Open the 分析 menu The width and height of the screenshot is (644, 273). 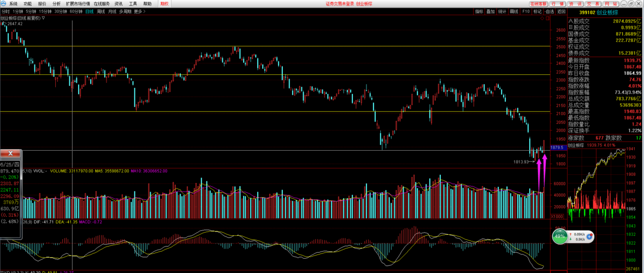coord(56,3)
